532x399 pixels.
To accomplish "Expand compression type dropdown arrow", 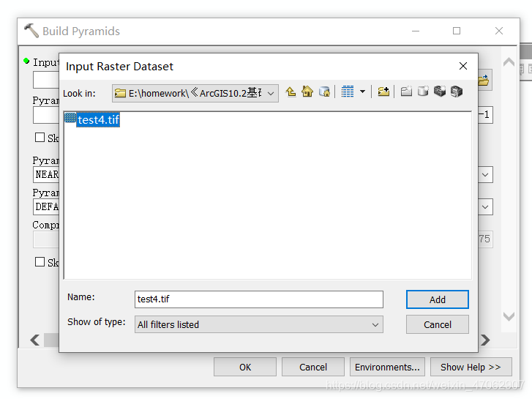I will pyautogui.click(x=485, y=206).
